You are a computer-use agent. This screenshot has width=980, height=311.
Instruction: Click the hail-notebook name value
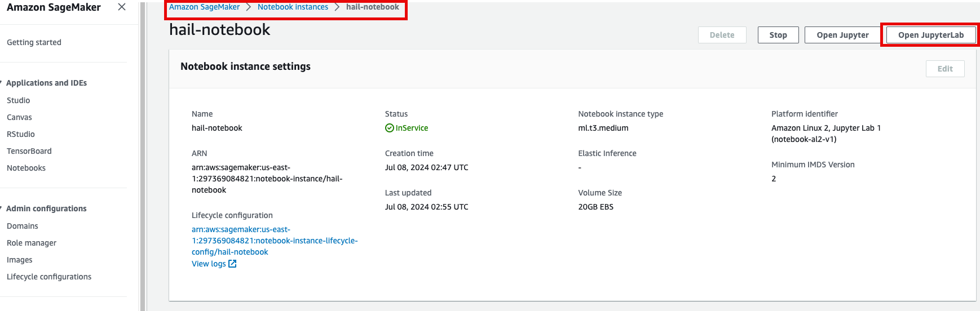(217, 128)
